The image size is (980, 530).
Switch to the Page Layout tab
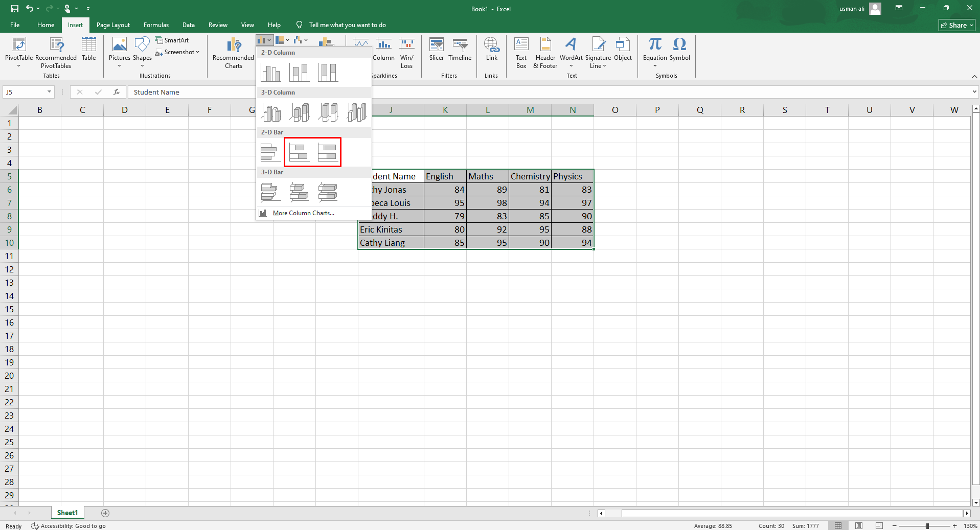tap(113, 25)
